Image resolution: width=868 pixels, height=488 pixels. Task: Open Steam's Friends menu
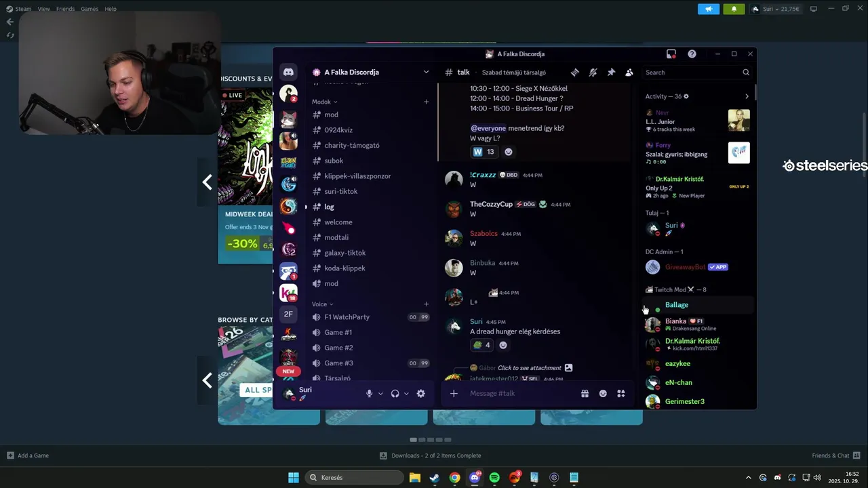click(x=66, y=9)
